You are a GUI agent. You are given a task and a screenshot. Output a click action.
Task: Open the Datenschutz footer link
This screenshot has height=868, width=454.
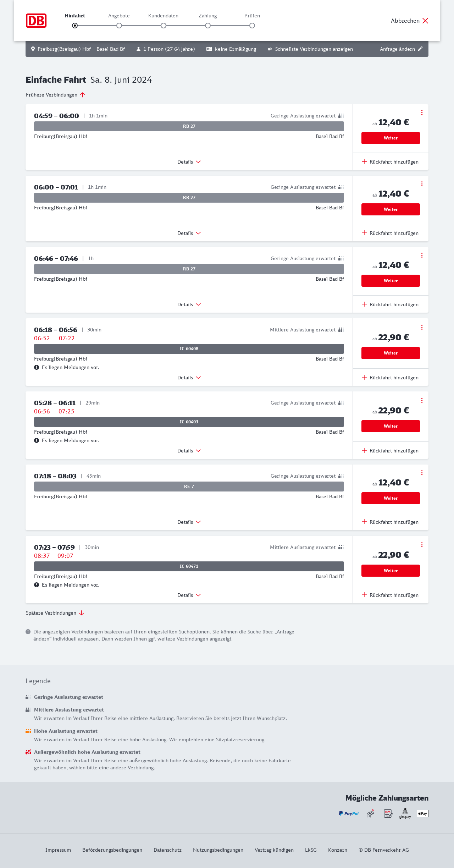click(167, 850)
